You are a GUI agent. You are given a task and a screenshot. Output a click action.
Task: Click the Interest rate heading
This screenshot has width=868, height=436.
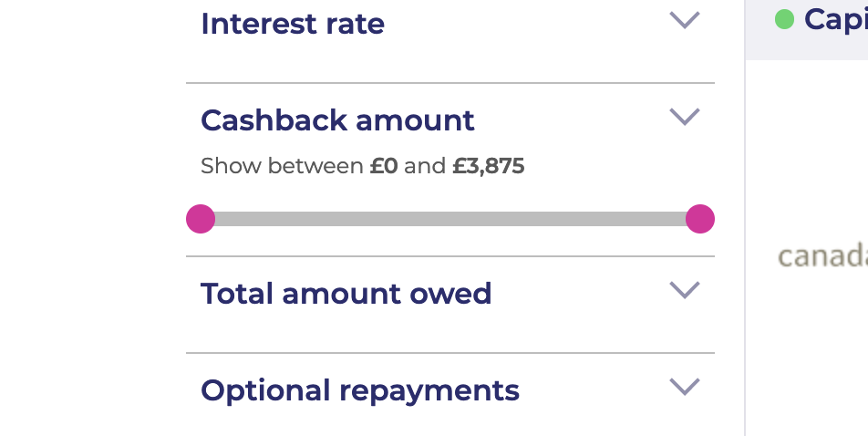pos(293,24)
